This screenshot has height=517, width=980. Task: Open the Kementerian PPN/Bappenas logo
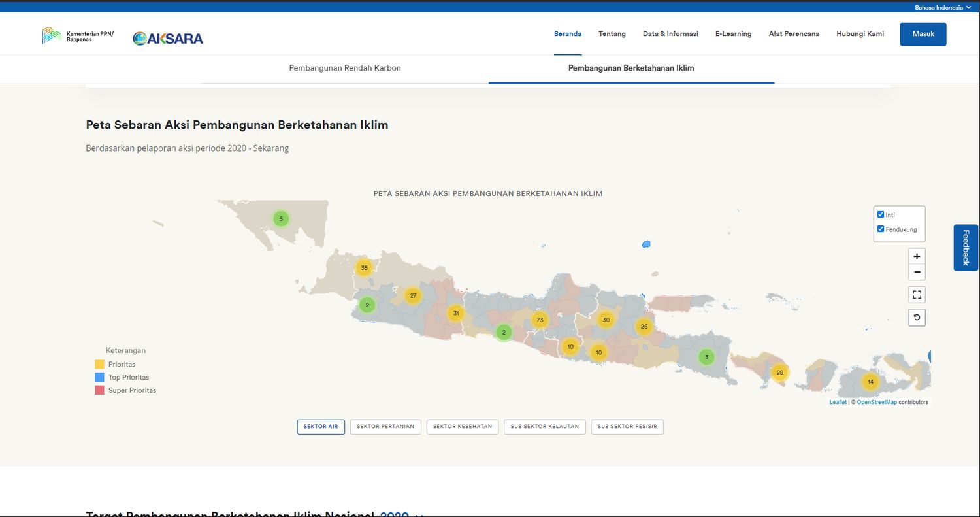(x=78, y=36)
